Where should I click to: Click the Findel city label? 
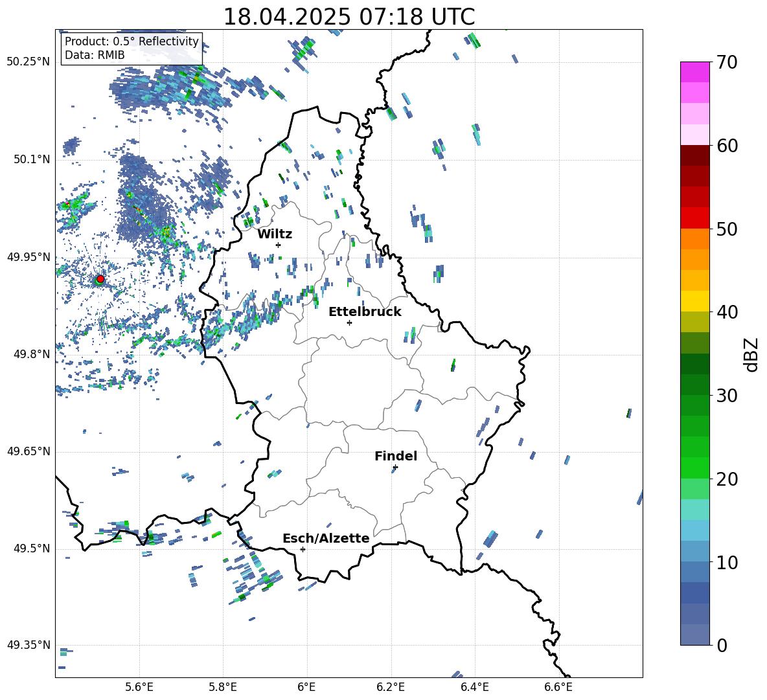[396, 456]
